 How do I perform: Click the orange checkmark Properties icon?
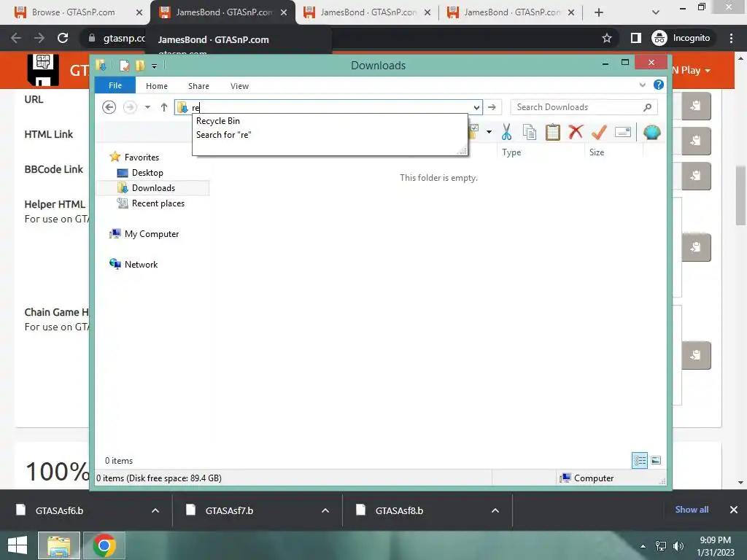(x=600, y=132)
